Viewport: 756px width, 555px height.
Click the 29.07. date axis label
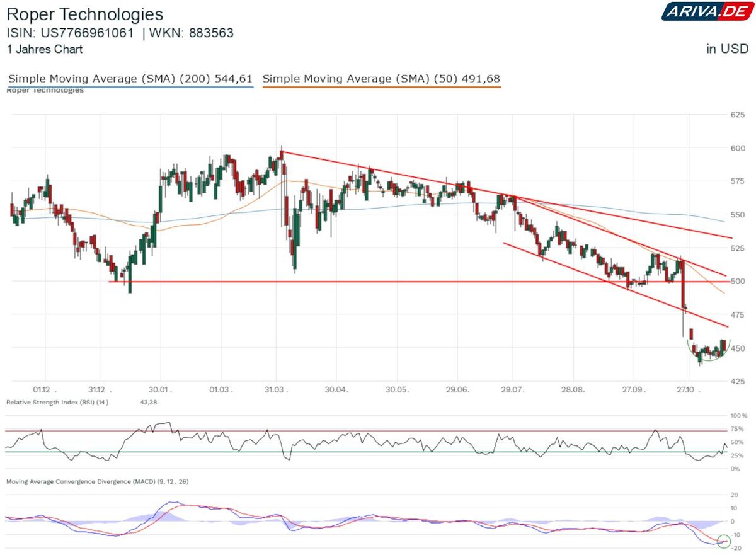pyautogui.click(x=513, y=390)
